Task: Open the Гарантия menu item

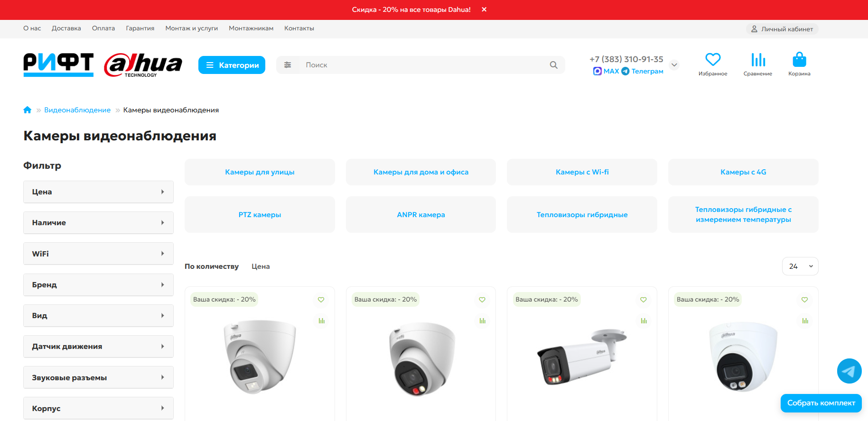Action: [x=140, y=28]
